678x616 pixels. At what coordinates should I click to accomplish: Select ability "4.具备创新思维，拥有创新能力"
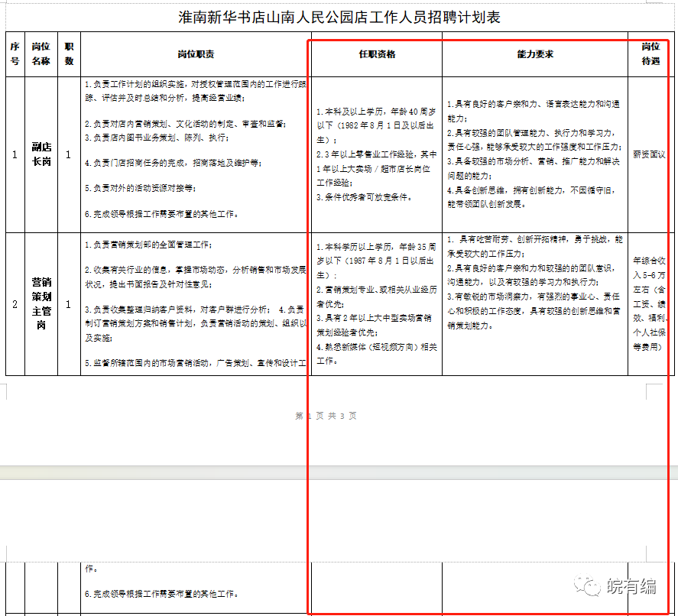coord(531,197)
